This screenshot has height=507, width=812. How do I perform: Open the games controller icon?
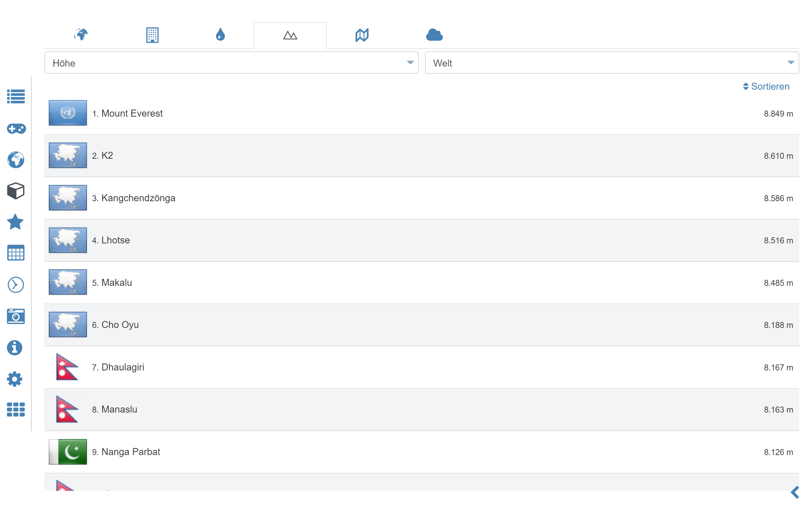point(16,128)
